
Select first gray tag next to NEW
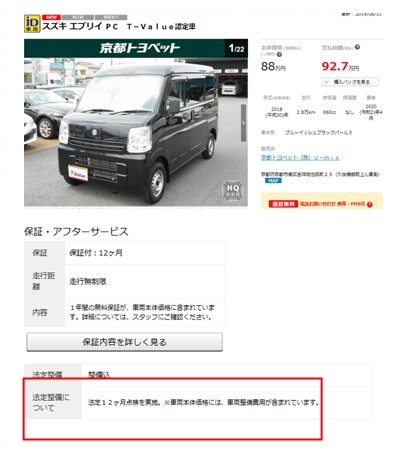pyautogui.click(x=78, y=17)
